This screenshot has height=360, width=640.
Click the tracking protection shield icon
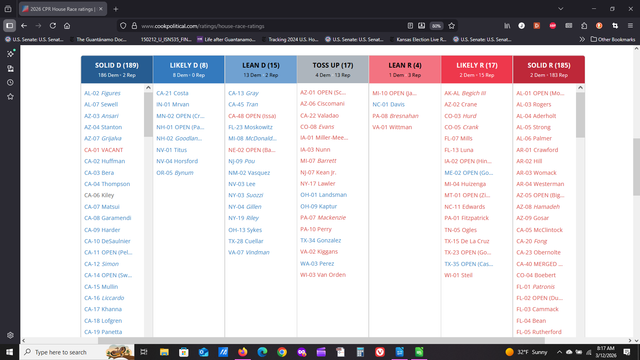(x=123, y=26)
